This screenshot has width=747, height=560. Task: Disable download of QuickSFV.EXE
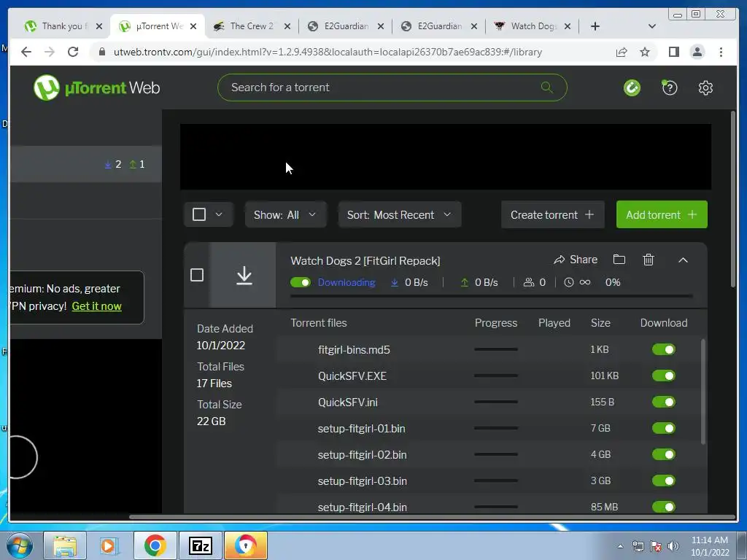pyautogui.click(x=664, y=376)
